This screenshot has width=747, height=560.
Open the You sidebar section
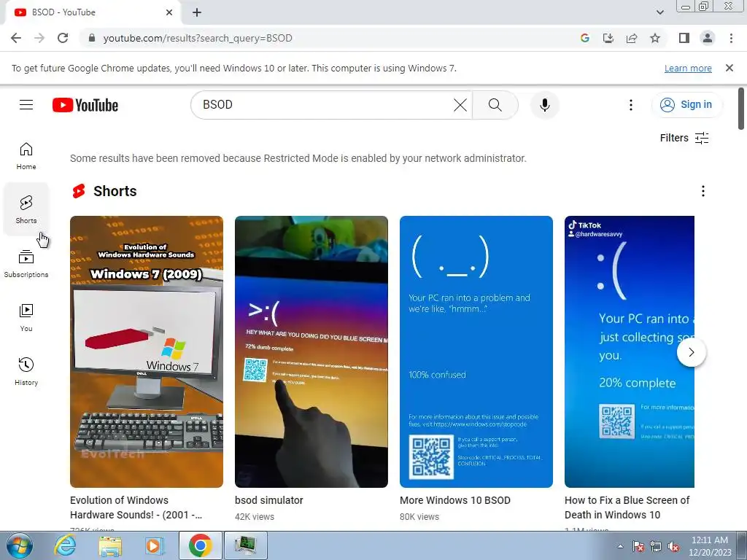[26, 318]
